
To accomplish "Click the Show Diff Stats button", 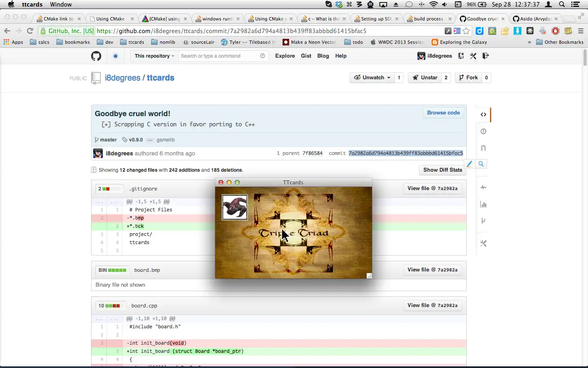I will pyautogui.click(x=443, y=170).
